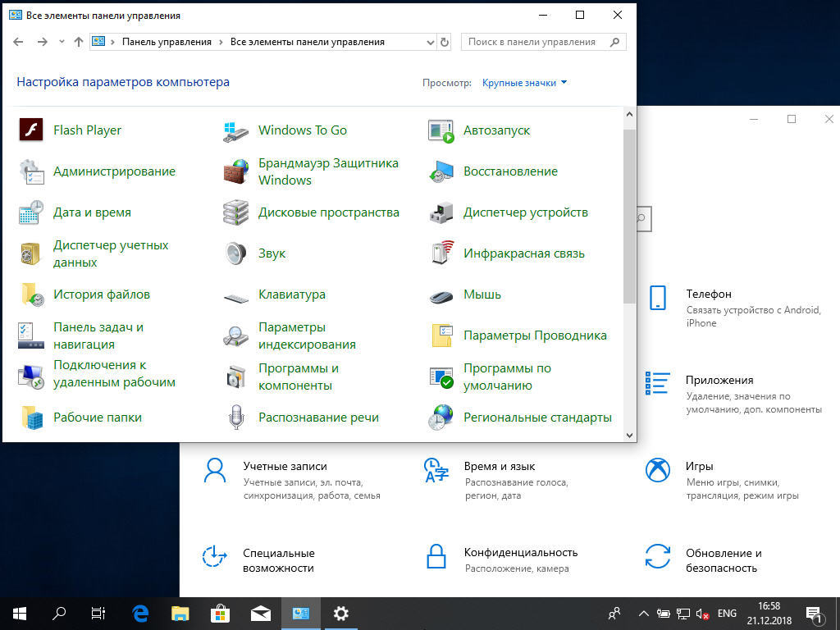
Task: Expand the Крупные значки view dropdown
Action: [525, 83]
